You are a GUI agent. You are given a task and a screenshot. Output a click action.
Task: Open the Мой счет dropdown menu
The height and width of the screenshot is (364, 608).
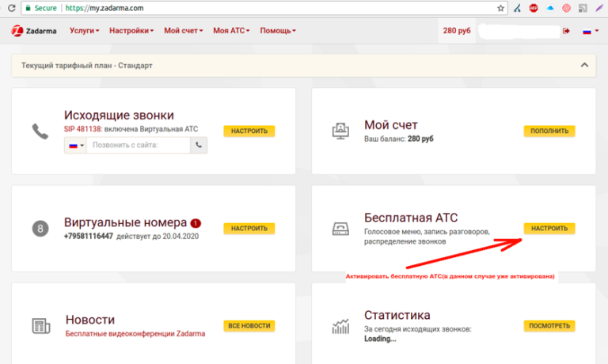tap(184, 31)
